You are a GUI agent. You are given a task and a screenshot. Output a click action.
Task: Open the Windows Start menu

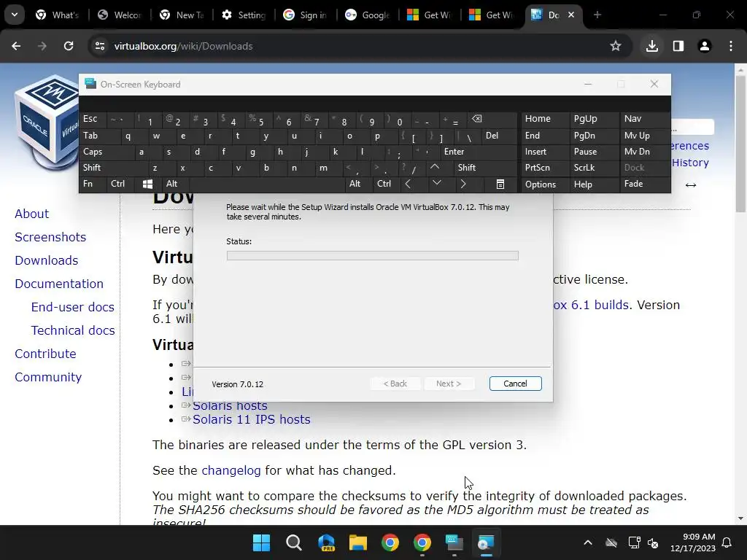tap(262, 542)
